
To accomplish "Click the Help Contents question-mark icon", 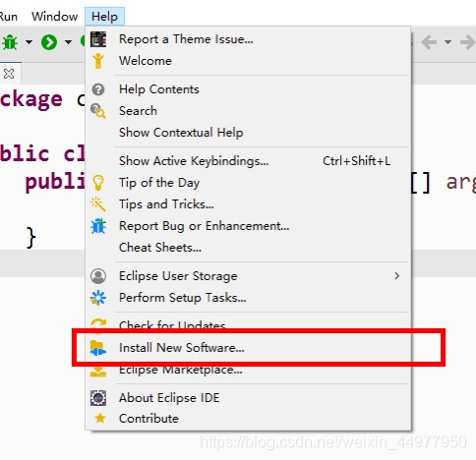I will pos(98,89).
